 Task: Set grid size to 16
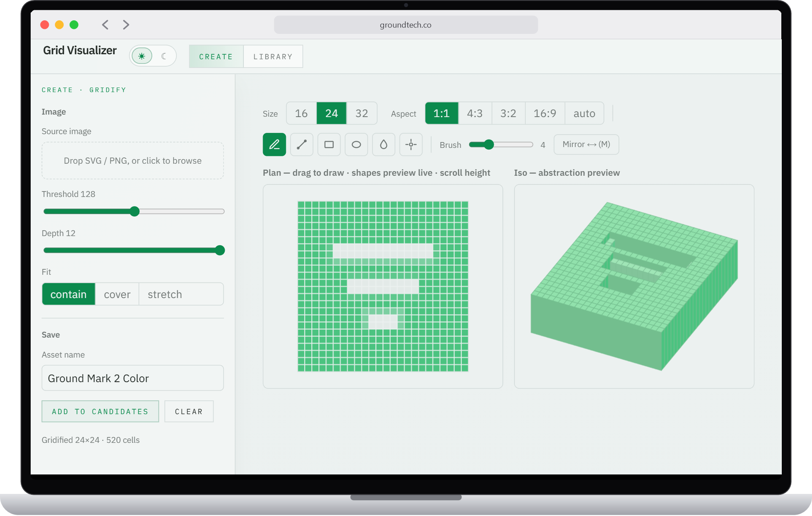[301, 113]
